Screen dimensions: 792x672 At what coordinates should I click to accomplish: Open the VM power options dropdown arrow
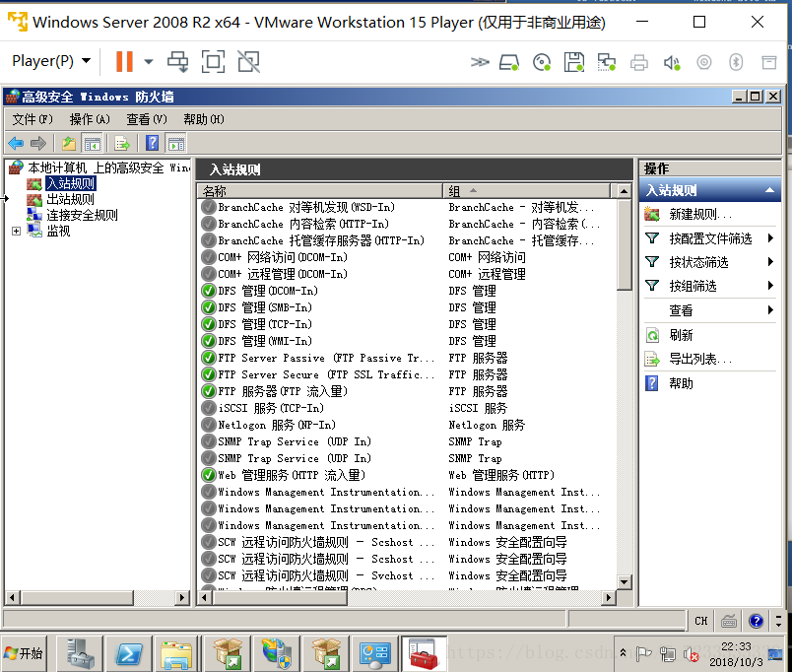[x=149, y=62]
